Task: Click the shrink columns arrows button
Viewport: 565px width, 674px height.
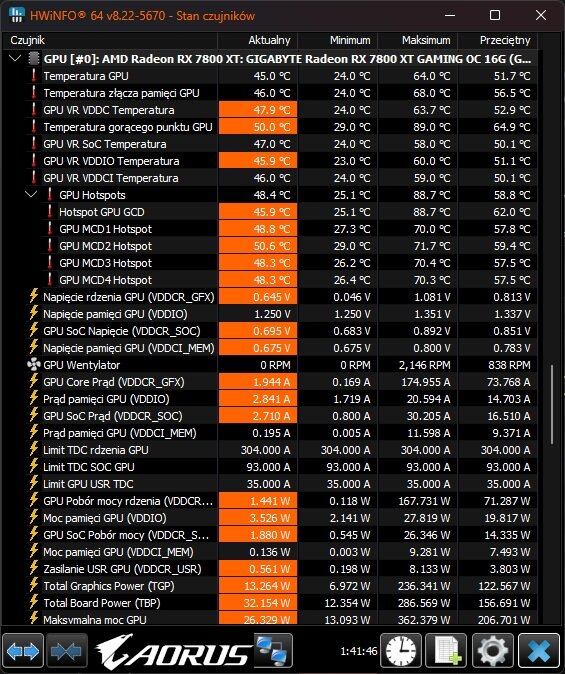Action: [66, 651]
